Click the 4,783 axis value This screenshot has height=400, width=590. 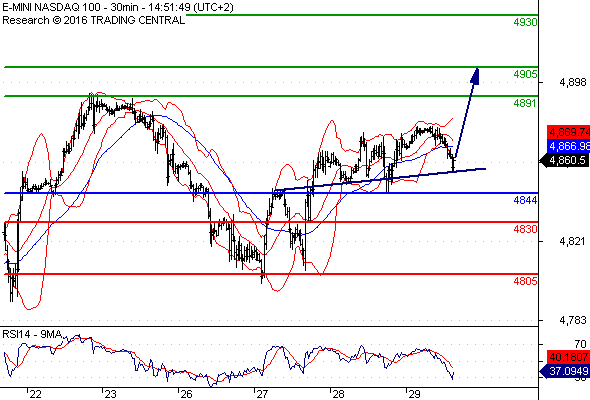click(x=573, y=320)
